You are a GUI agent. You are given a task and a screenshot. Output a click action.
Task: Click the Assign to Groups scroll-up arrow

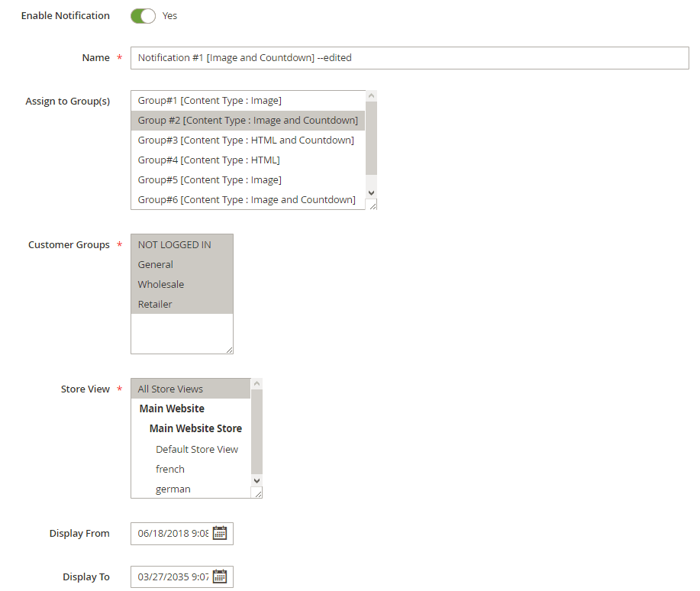click(371, 96)
